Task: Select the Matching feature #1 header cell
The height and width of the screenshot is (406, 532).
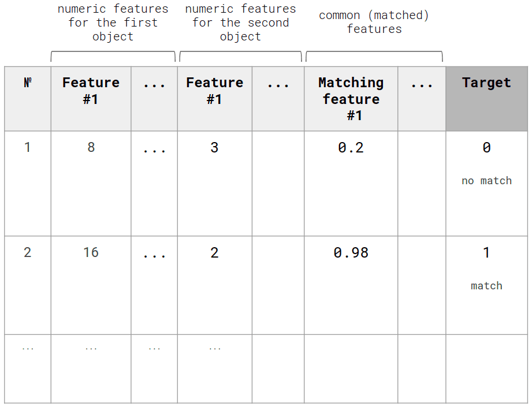Action: (351, 99)
